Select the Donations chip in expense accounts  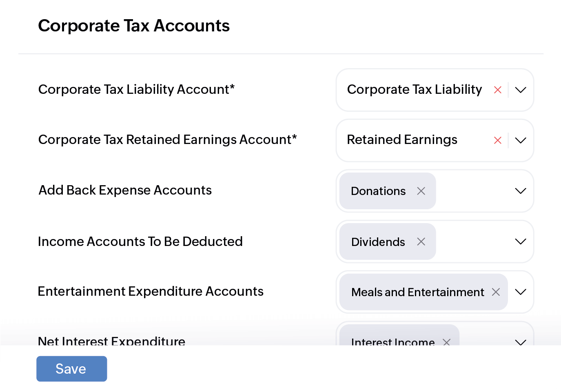click(x=378, y=191)
